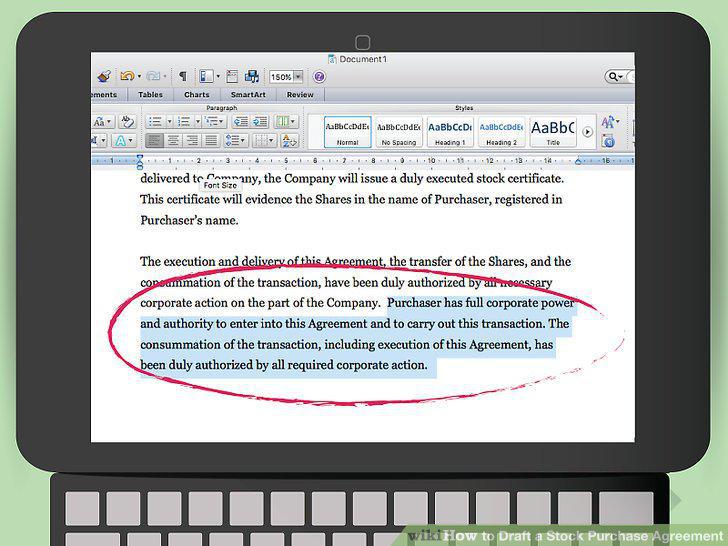Toggle align text left
Image resolution: width=728 pixels, height=546 pixels.
[x=154, y=140]
